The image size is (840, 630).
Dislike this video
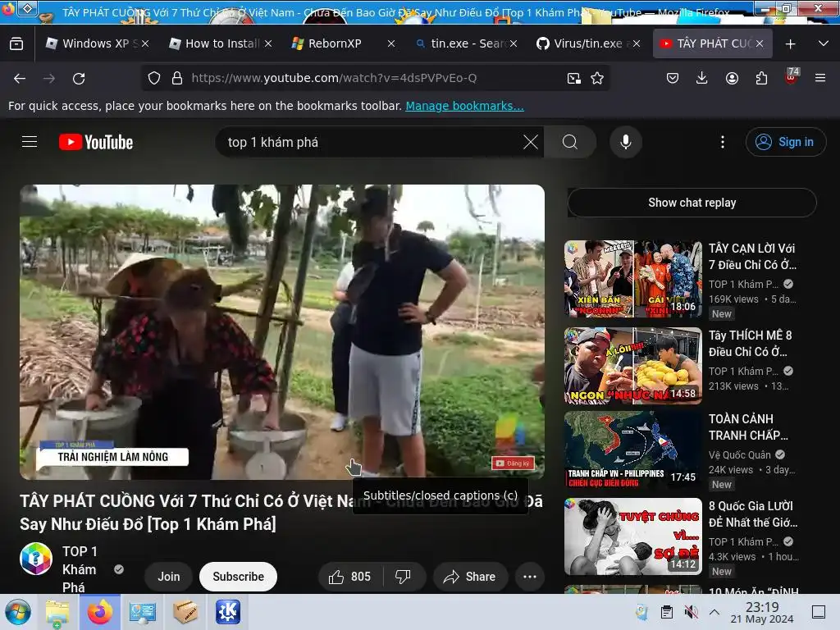(x=404, y=577)
